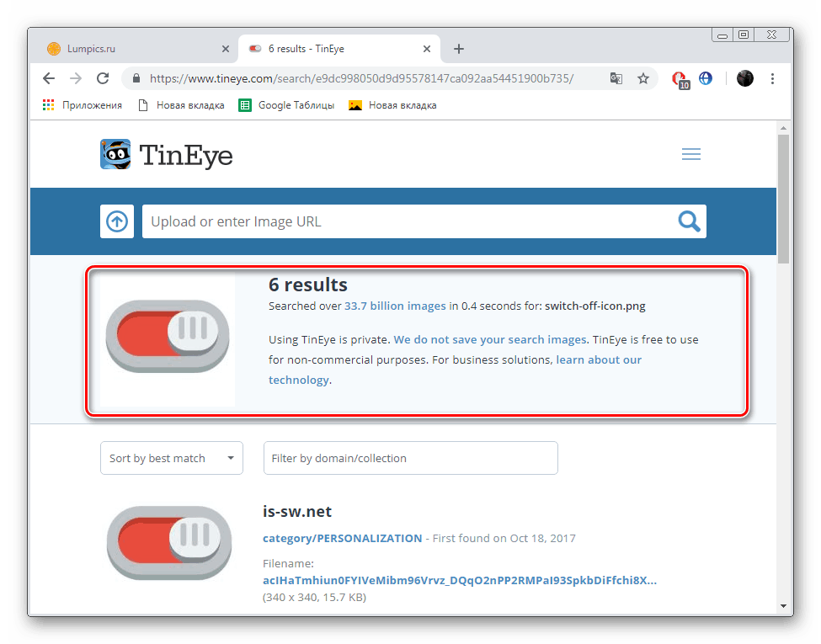Select the 6 results - TinEye tab
This screenshot has width=821, height=644.
point(339,49)
